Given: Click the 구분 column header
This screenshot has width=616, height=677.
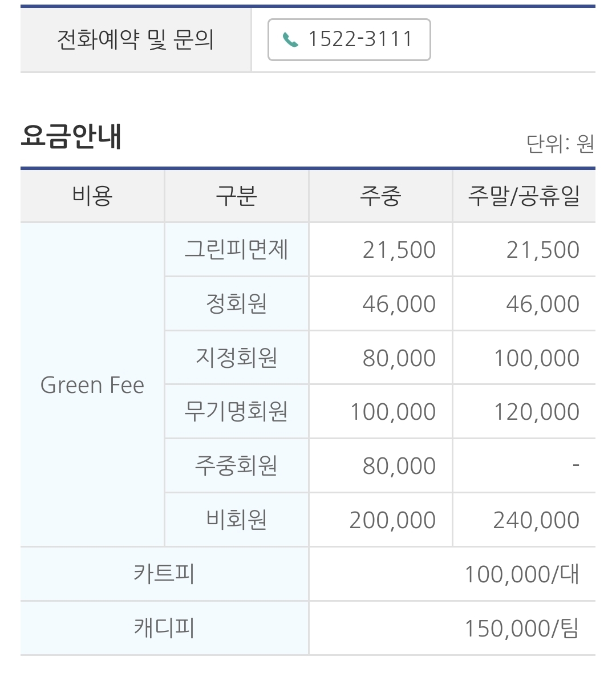Looking at the screenshot, I should [237, 196].
